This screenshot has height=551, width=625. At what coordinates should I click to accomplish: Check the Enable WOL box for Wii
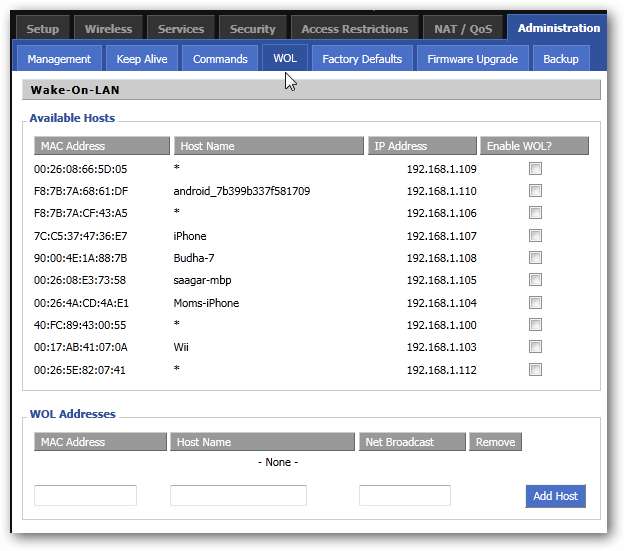pos(536,348)
